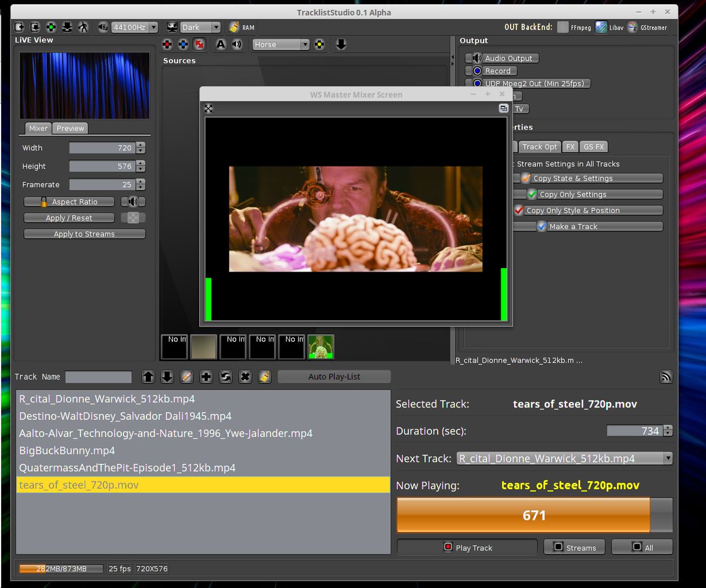Click the plus icon to add a track
706x588 pixels.
point(206,376)
